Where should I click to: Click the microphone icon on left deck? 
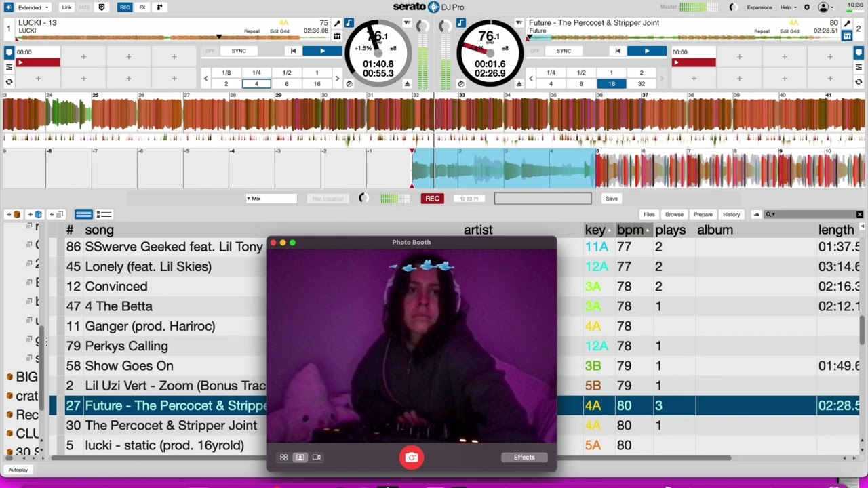click(x=337, y=24)
